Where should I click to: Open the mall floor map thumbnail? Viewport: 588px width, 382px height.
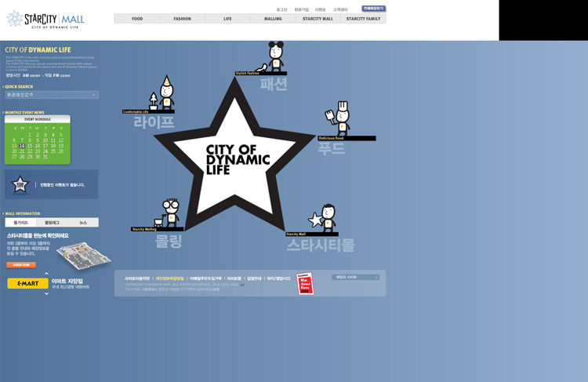tap(83, 256)
